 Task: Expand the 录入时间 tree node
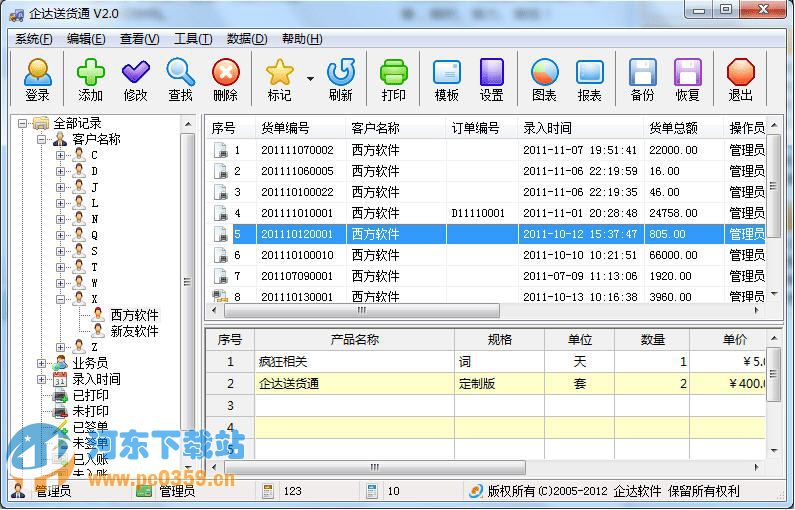point(42,379)
